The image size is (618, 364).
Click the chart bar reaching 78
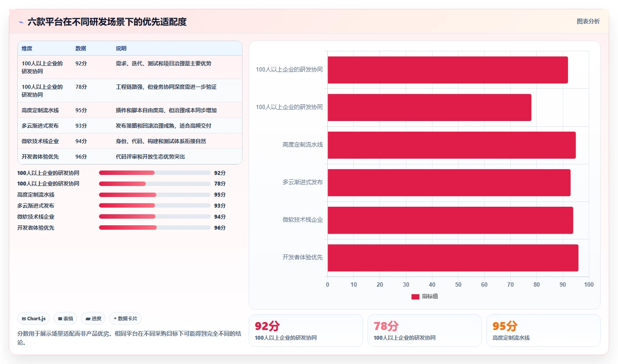click(429, 107)
